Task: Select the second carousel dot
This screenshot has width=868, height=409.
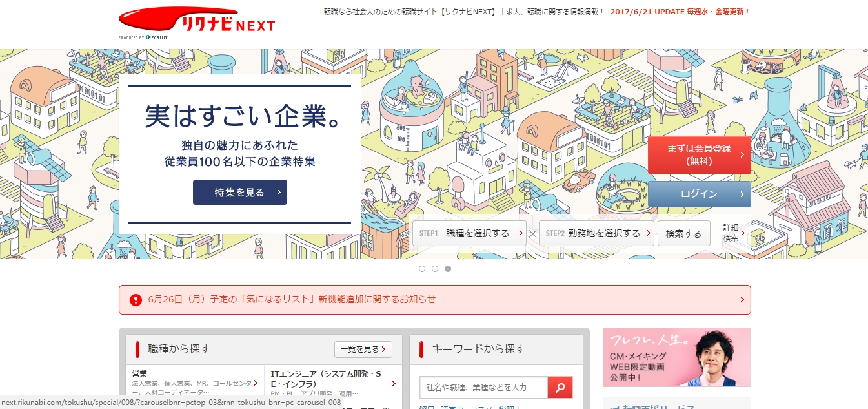Action: 436,267
